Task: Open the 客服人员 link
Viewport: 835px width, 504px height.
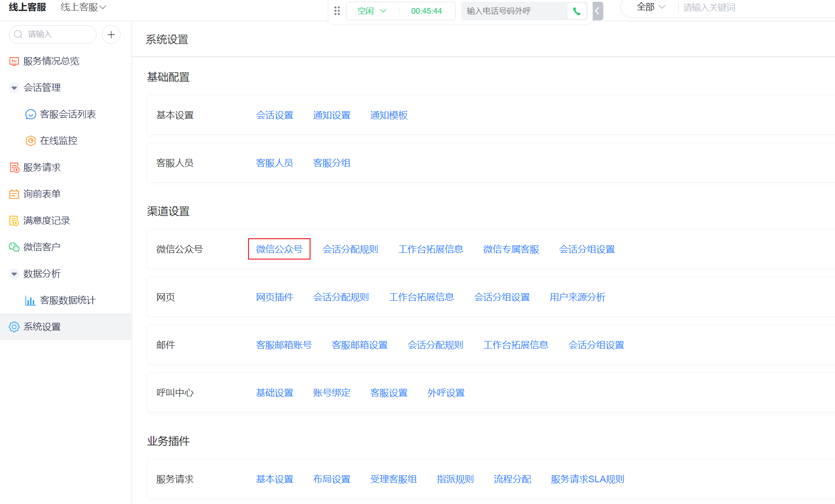Action: (275, 163)
